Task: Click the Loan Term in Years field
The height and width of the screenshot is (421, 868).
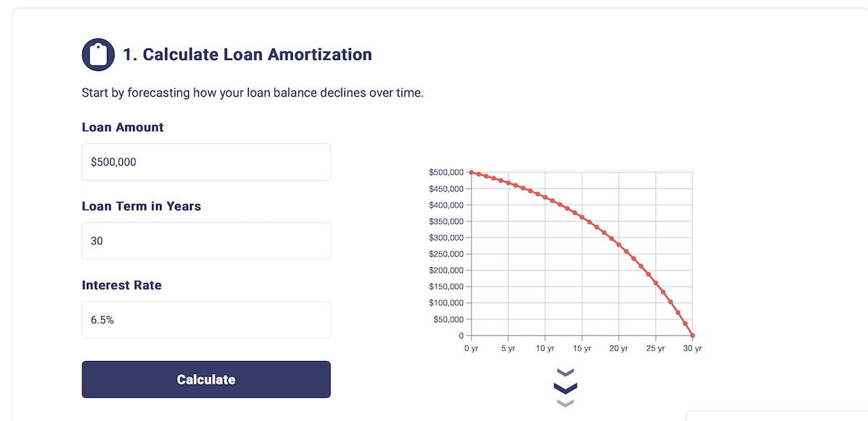Action: click(x=206, y=241)
